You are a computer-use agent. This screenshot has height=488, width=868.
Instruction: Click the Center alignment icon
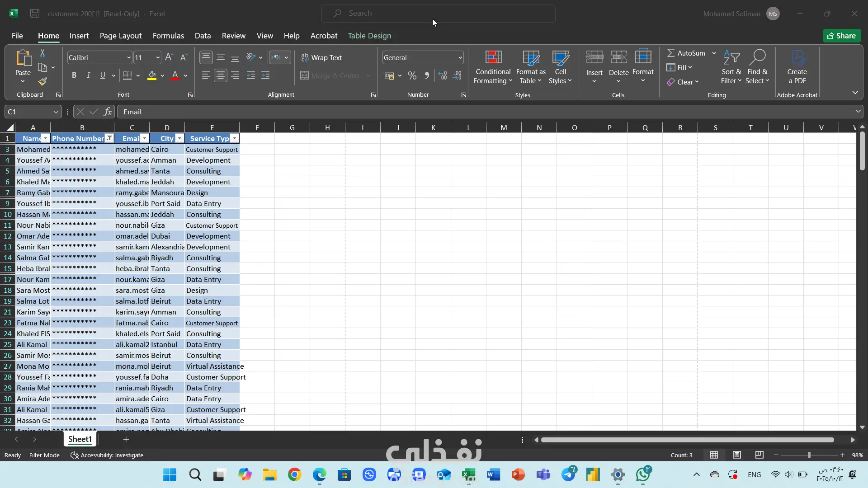click(x=220, y=76)
